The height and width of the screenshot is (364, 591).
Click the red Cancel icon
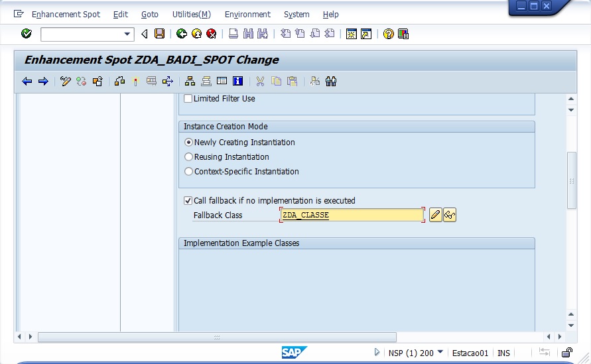(211, 34)
